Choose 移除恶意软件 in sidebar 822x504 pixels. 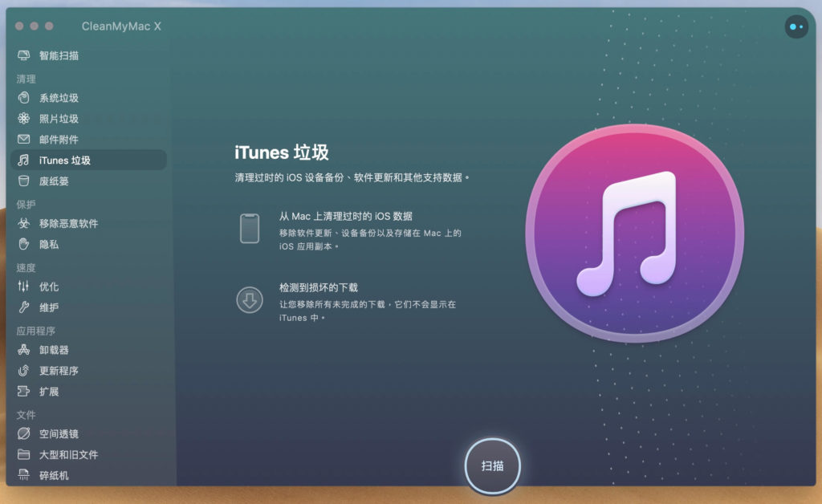tap(69, 224)
